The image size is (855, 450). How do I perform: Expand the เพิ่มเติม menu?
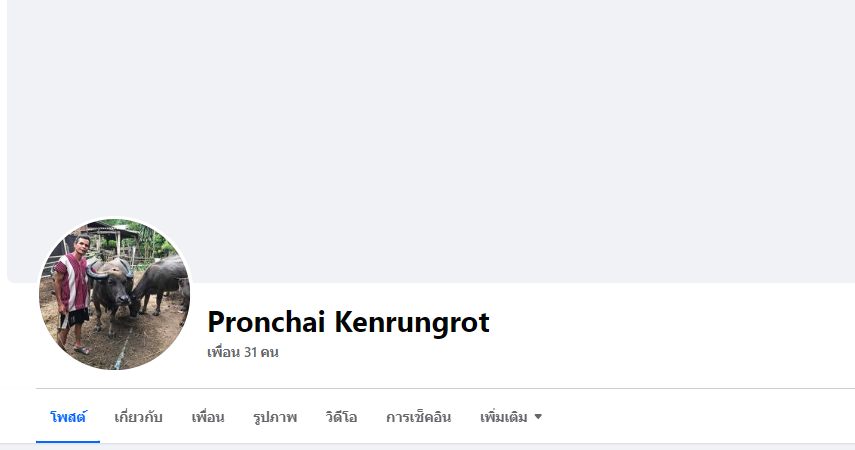click(x=510, y=417)
